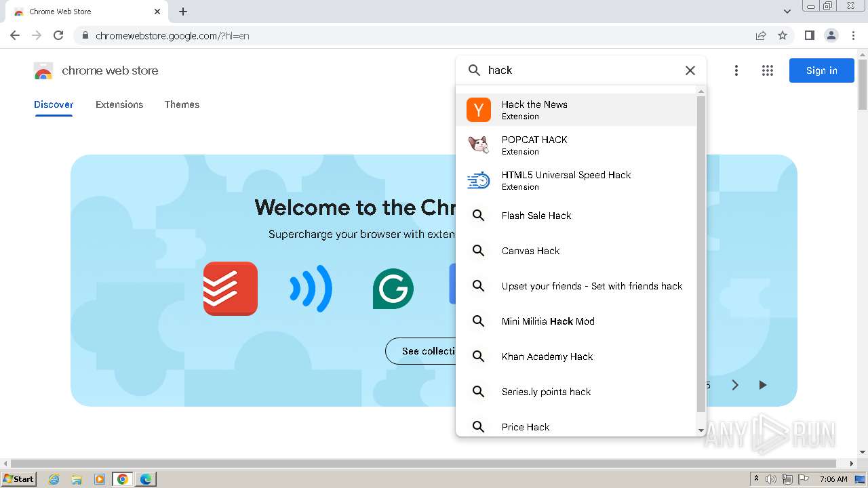This screenshot has height=488, width=868.
Task: Open the Chrome profile avatar
Action: click(x=831, y=35)
